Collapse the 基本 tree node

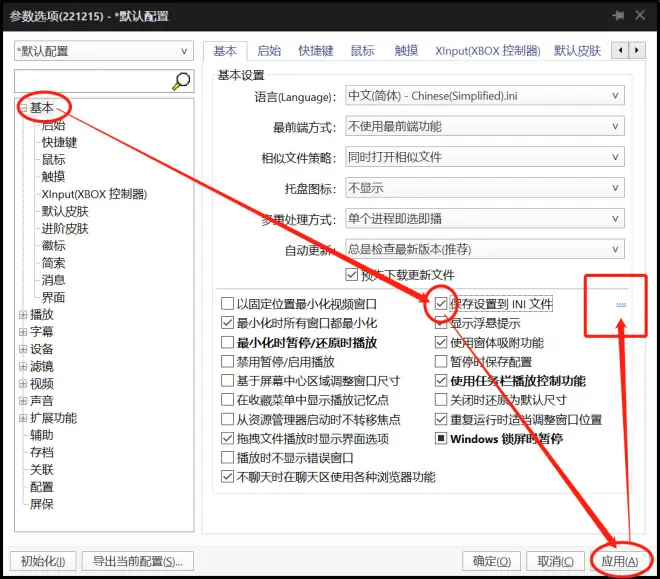(24, 108)
